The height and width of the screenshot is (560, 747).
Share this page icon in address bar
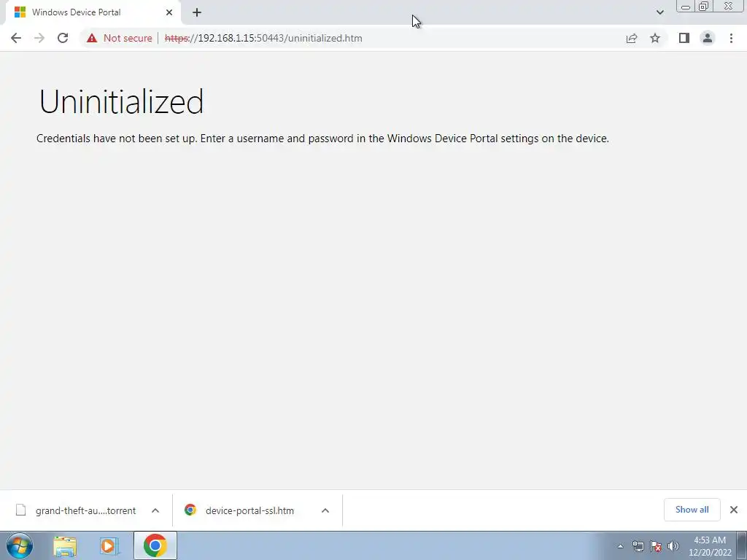tap(632, 38)
